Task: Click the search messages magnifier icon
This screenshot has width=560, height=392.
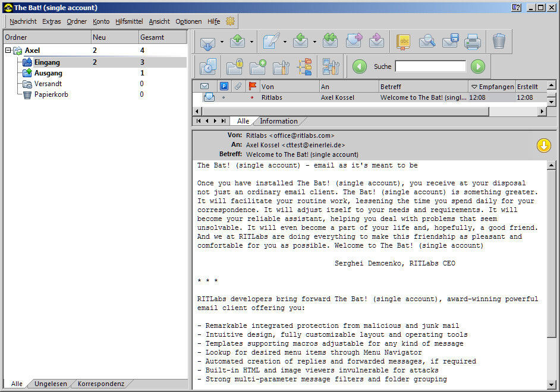Action: [x=427, y=42]
